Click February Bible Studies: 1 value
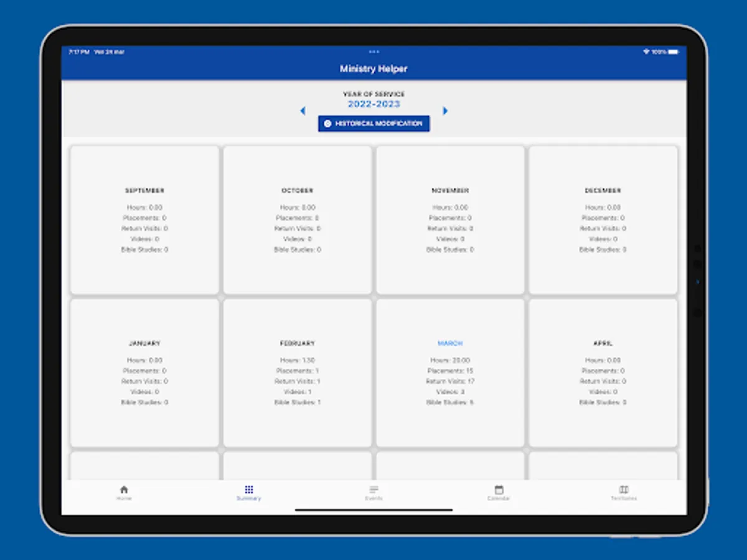 tap(298, 403)
